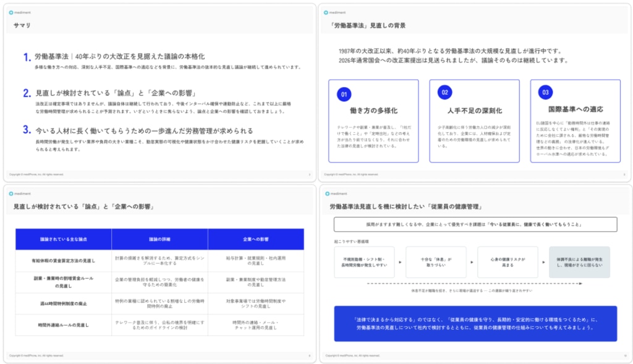633x364 pixels.
Task: Click the 起こりやすい悪循環 label
Action: (x=351, y=242)
